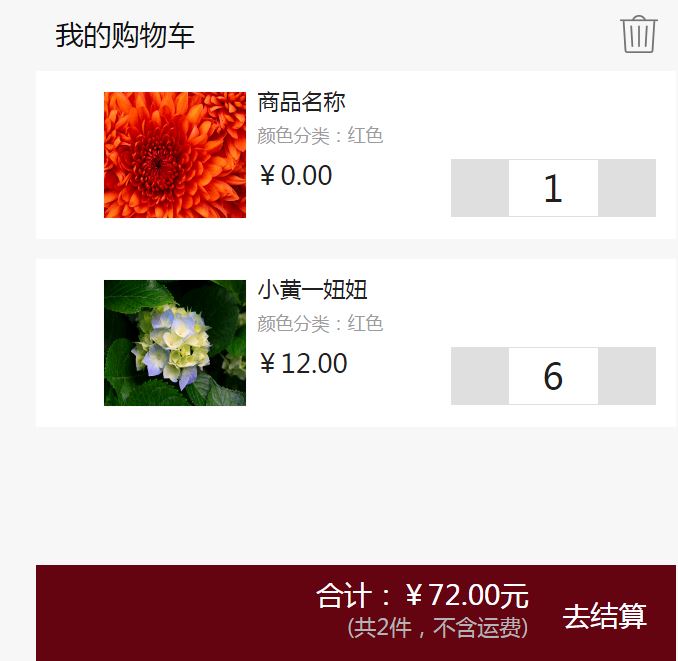Open the orange chrysanthemum product thumbnail
Screen dimensions: 678x661
click(175, 155)
